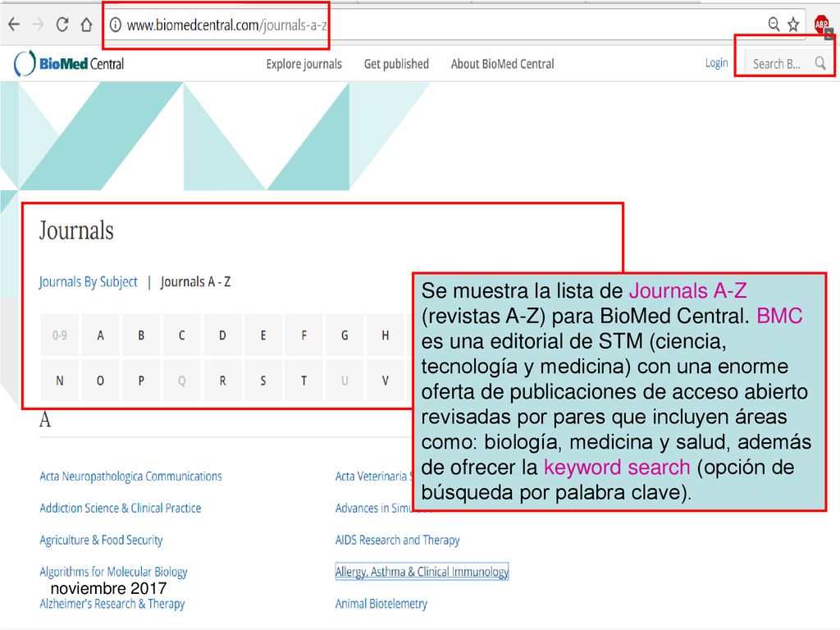This screenshot has height=630, width=840.
Task: Click the search magnifier icon in site header
Action: pos(820,63)
